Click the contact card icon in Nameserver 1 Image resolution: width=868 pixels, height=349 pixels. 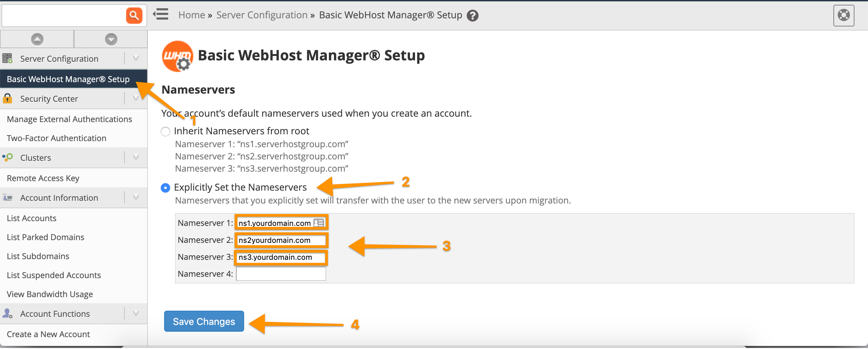coord(319,223)
